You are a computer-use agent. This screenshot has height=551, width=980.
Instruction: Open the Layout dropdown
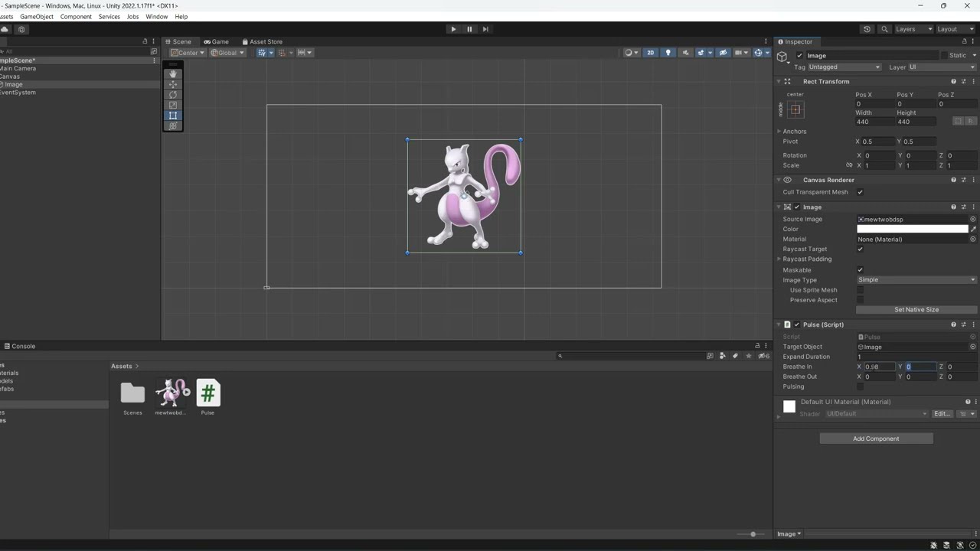point(955,29)
